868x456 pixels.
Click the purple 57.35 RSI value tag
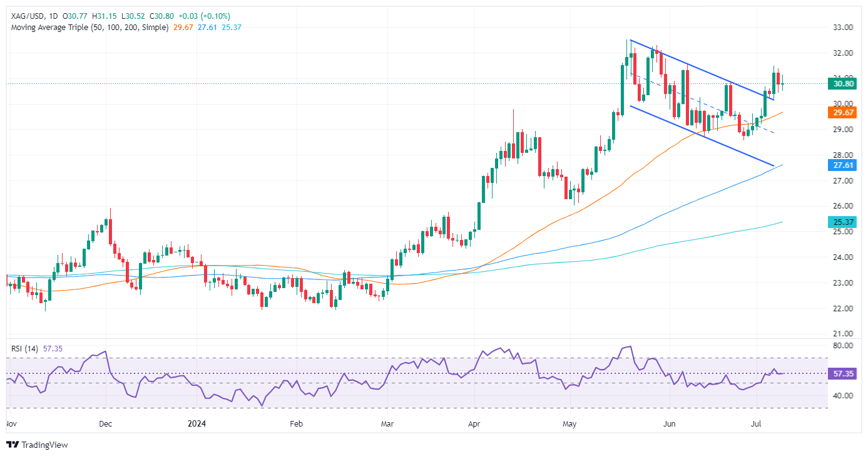point(845,373)
